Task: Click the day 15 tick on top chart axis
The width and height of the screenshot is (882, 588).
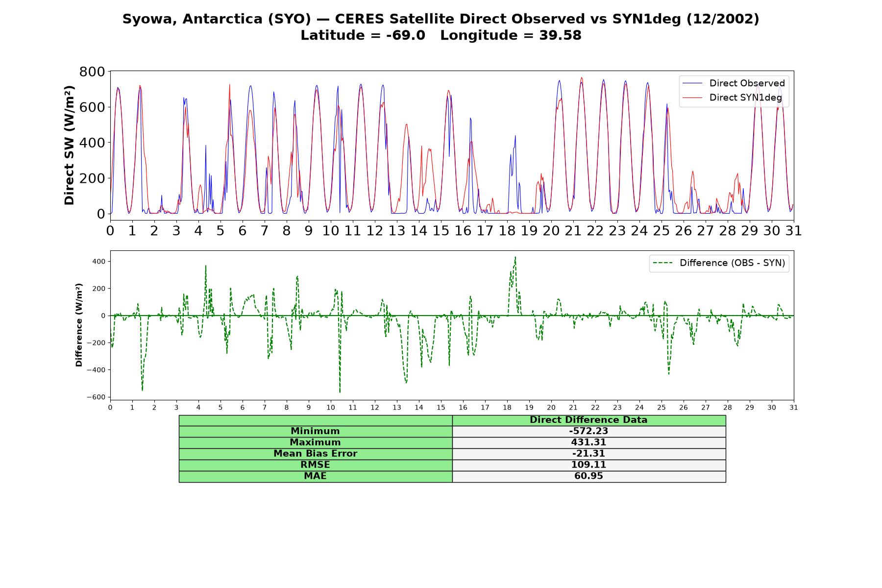Action: point(441,231)
